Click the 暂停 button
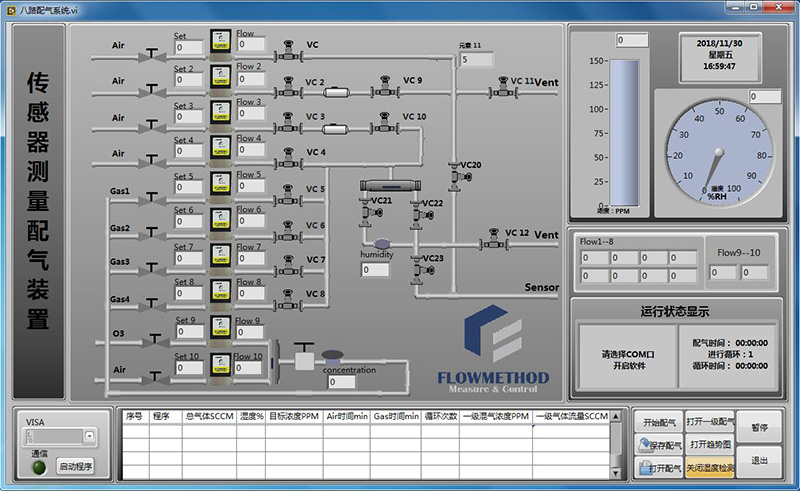 (x=759, y=427)
